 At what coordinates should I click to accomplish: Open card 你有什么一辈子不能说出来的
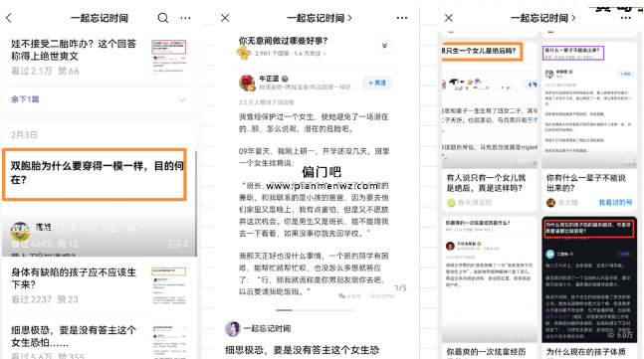click(x=589, y=126)
